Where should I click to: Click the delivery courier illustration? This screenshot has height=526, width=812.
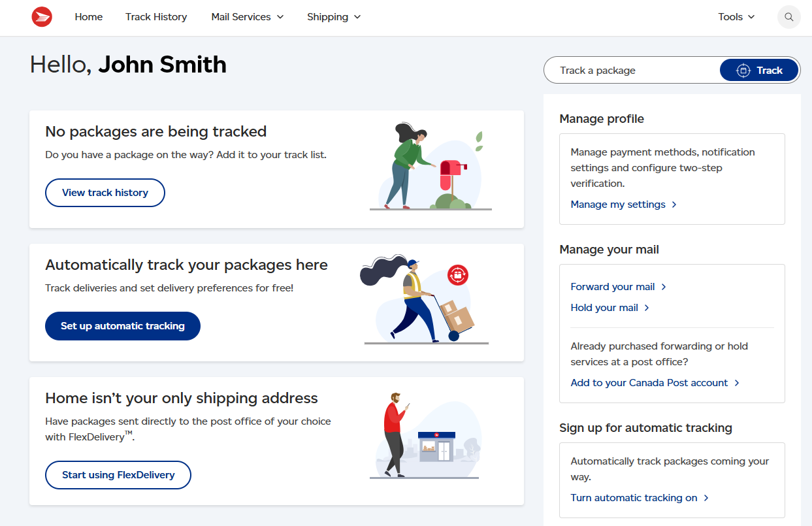pyautogui.click(x=425, y=299)
